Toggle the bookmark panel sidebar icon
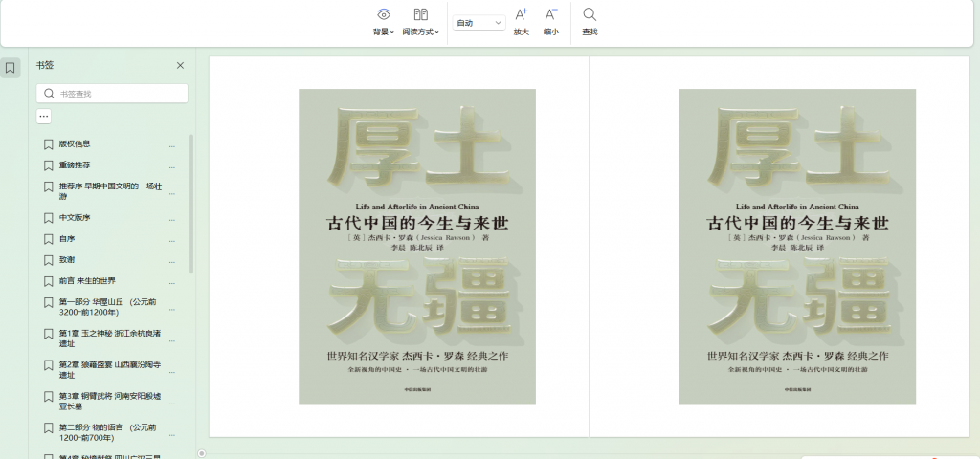The height and width of the screenshot is (459, 980). tap(10, 68)
